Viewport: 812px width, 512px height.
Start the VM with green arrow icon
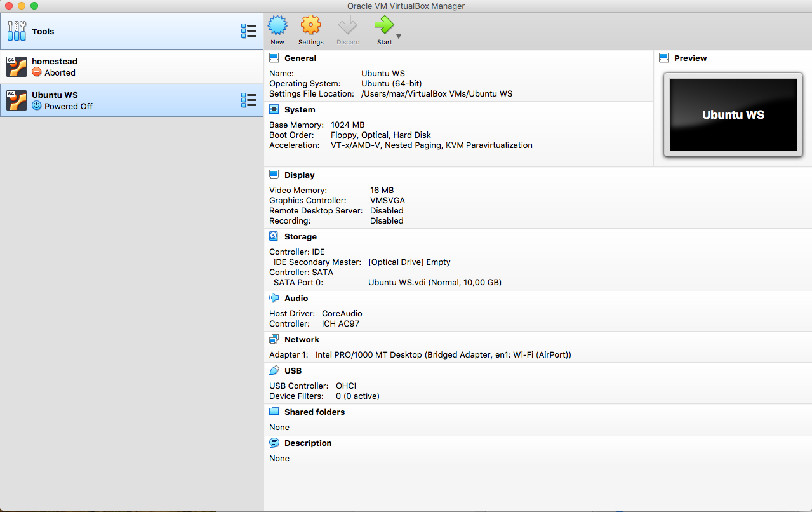[x=384, y=25]
